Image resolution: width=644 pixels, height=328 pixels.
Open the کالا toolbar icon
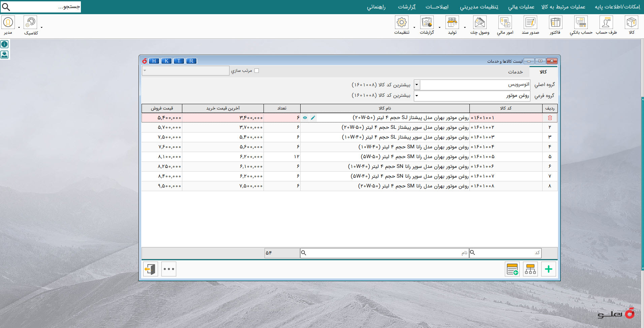click(x=632, y=23)
